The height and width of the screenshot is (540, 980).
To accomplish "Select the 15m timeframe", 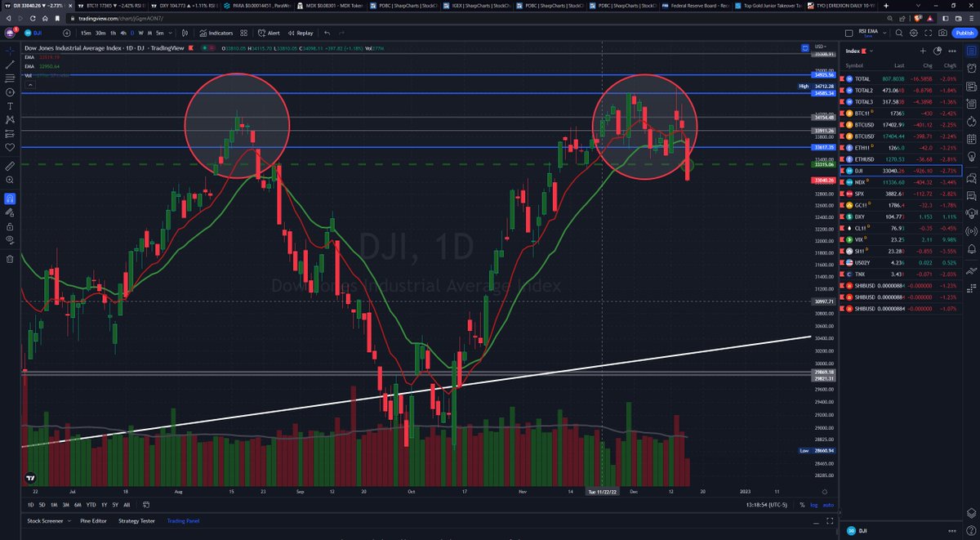I will coord(86,33).
